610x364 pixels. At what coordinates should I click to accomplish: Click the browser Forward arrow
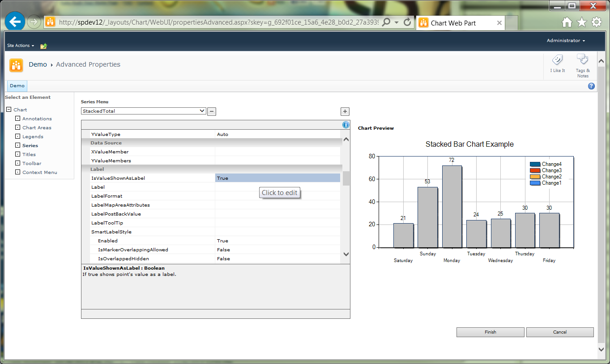pyautogui.click(x=34, y=22)
